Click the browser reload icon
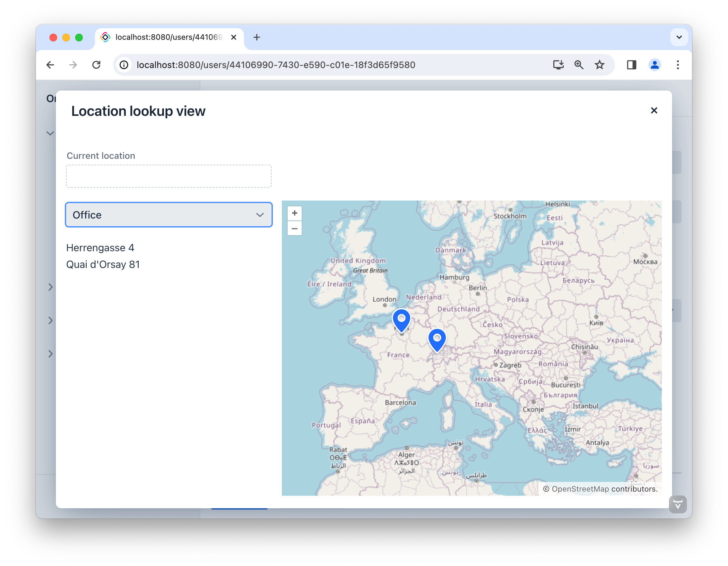The height and width of the screenshot is (566, 728). (x=97, y=64)
